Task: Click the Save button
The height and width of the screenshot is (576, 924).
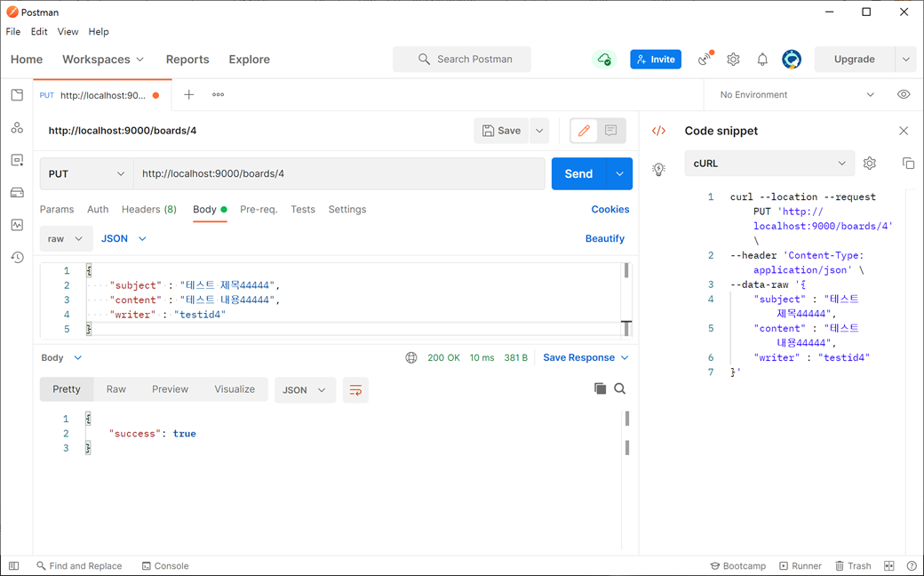Action: [x=501, y=131]
